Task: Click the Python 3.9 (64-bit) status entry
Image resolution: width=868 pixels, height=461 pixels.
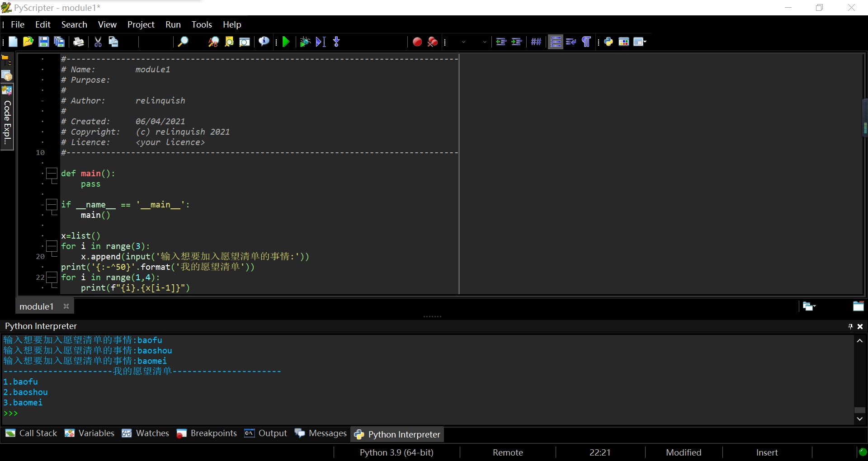Action: point(396,452)
